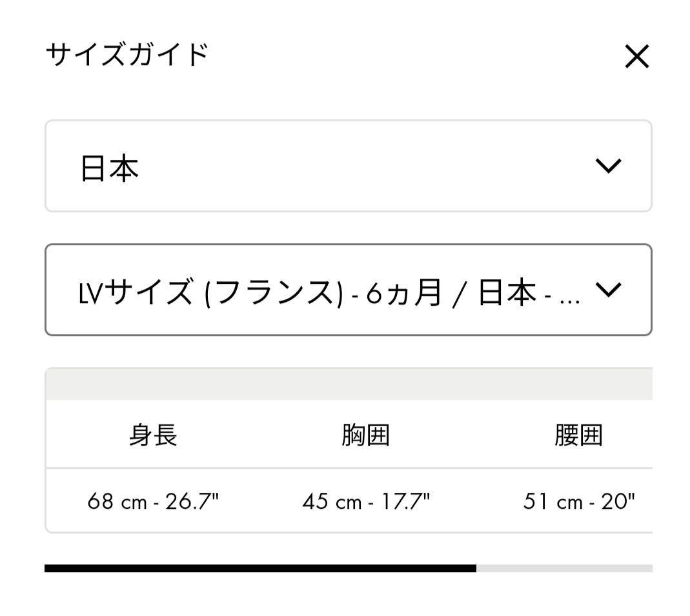Expand the chevron on the LVサイズ selector

click(609, 290)
